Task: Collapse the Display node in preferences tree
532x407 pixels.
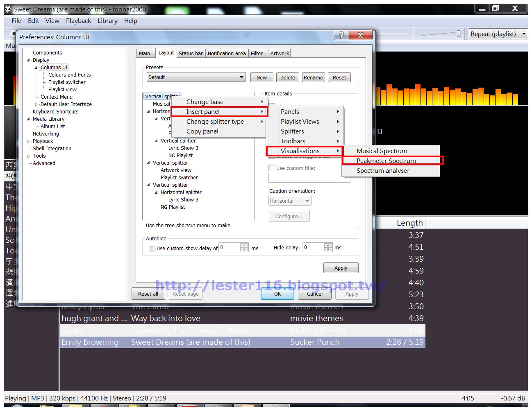Action: coord(29,60)
